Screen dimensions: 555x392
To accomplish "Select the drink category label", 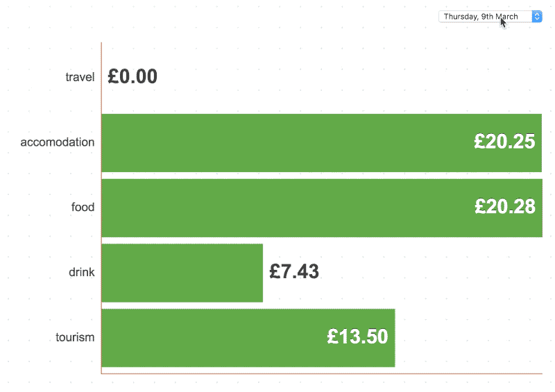I will pyautogui.click(x=82, y=272).
